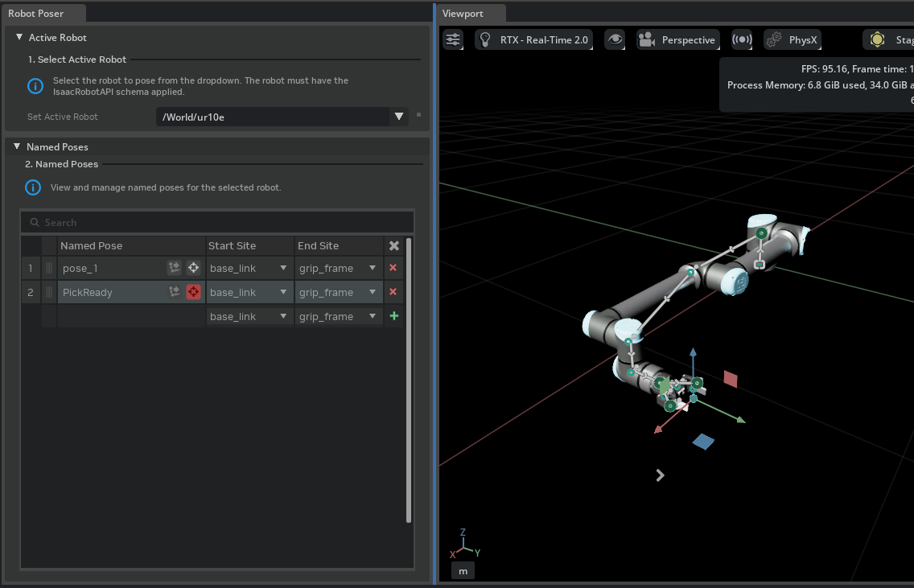Remove the PickReady pose with red X
This screenshot has height=588, width=914.
coord(393,292)
